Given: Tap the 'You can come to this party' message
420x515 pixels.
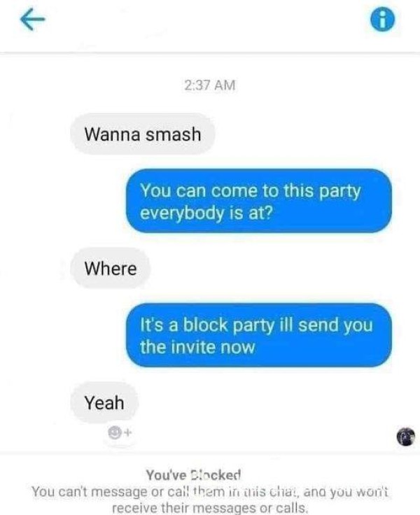Looking at the screenshot, I should [259, 201].
